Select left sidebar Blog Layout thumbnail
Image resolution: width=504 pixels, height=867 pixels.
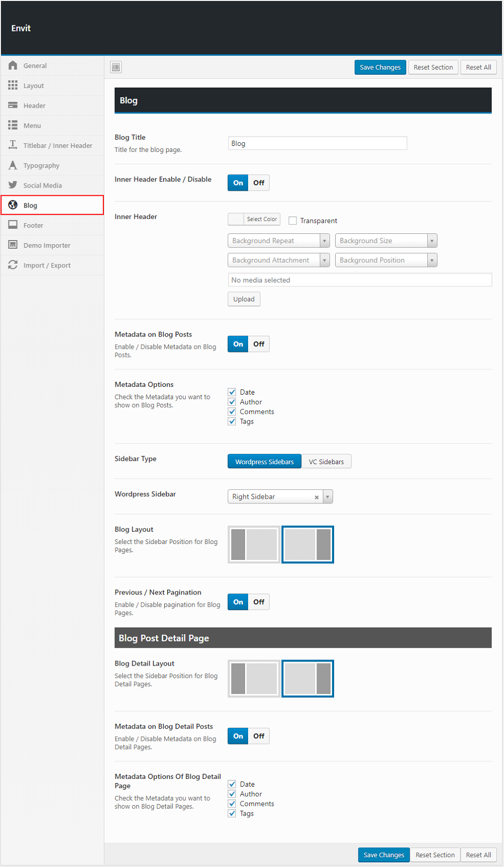[x=254, y=545]
